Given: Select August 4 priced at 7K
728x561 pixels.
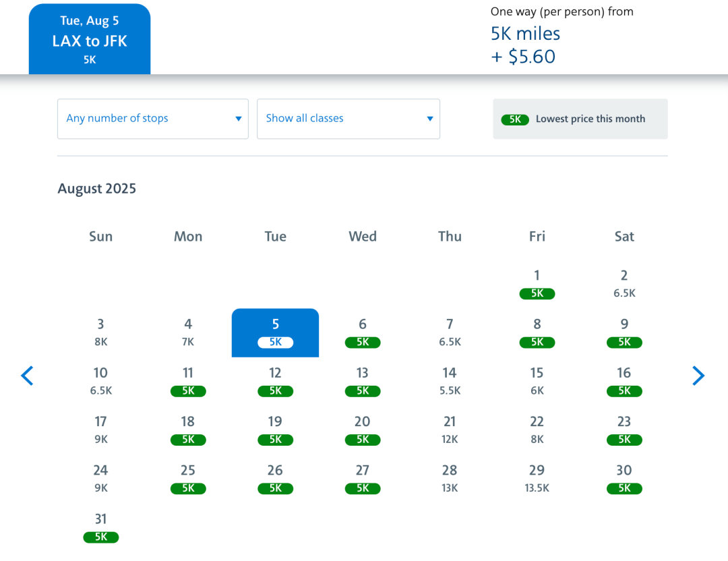Looking at the screenshot, I should (188, 332).
